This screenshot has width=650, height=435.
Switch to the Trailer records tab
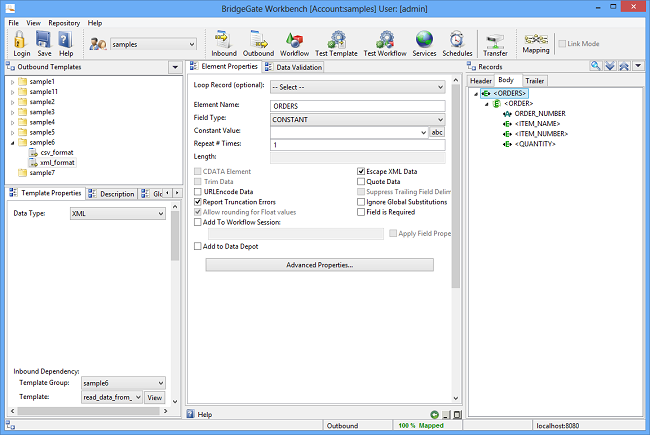(x=534, y=81)
